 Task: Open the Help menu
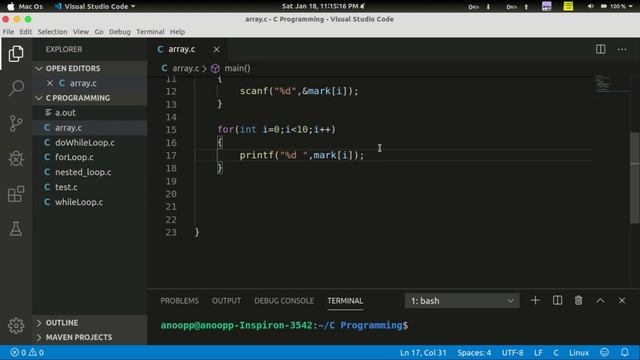coord(177,31)
